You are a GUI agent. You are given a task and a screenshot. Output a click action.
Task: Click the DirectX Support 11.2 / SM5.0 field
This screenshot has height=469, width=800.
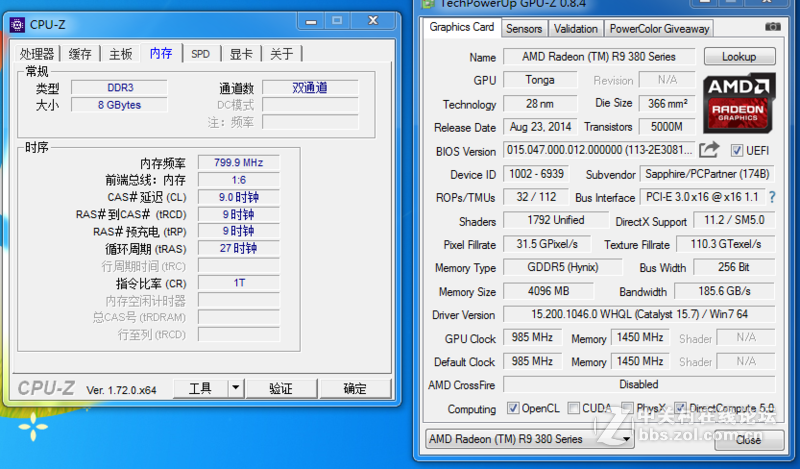(x=734, y=220)
